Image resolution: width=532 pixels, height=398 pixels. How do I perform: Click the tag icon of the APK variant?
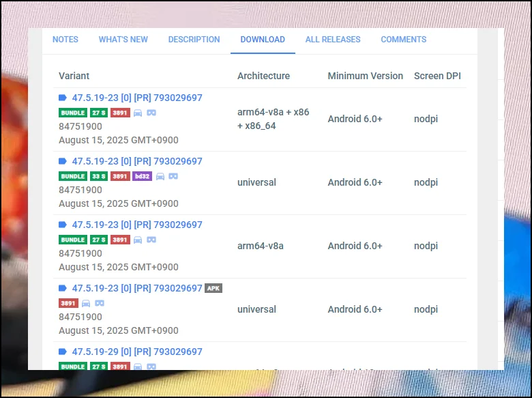[x=63, y=288]
